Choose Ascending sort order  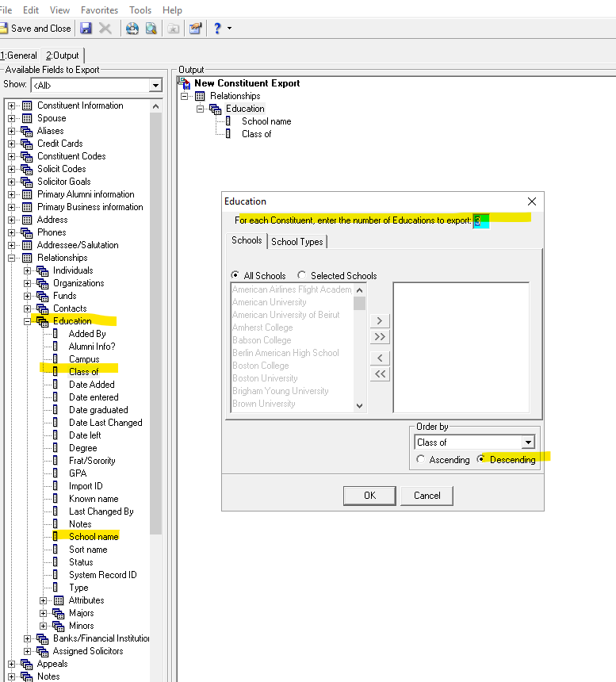420,459
